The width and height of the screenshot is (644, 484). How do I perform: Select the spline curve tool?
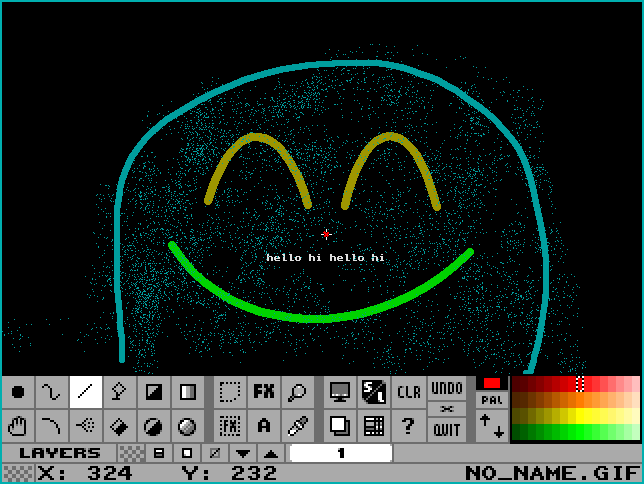pyautogui.click(x=52, y=426)
